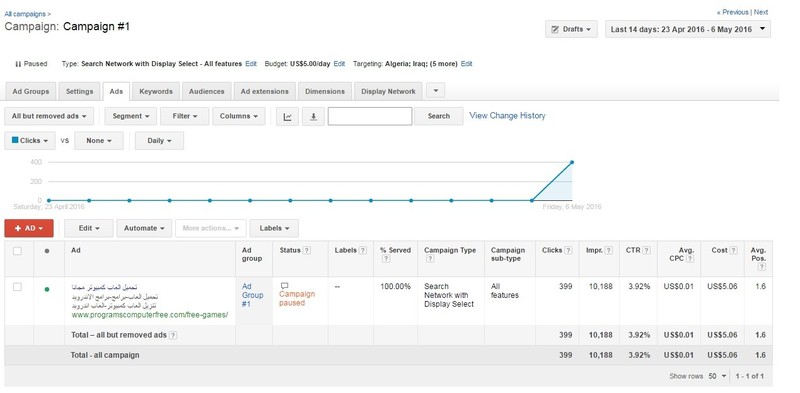The width and height of the screenshot is (800, 393).
Task: Switch to the Keywords tab
Action: 156,91
